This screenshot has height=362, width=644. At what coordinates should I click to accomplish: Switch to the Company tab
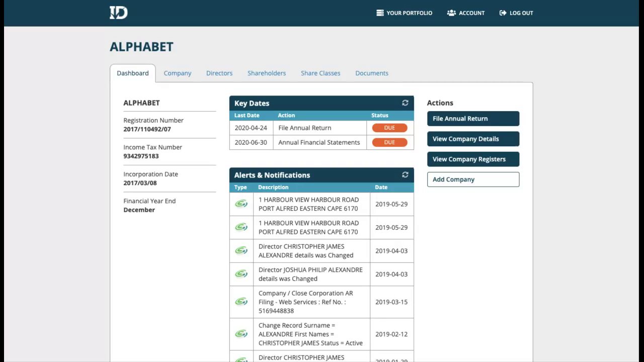[x=178, y=73]
